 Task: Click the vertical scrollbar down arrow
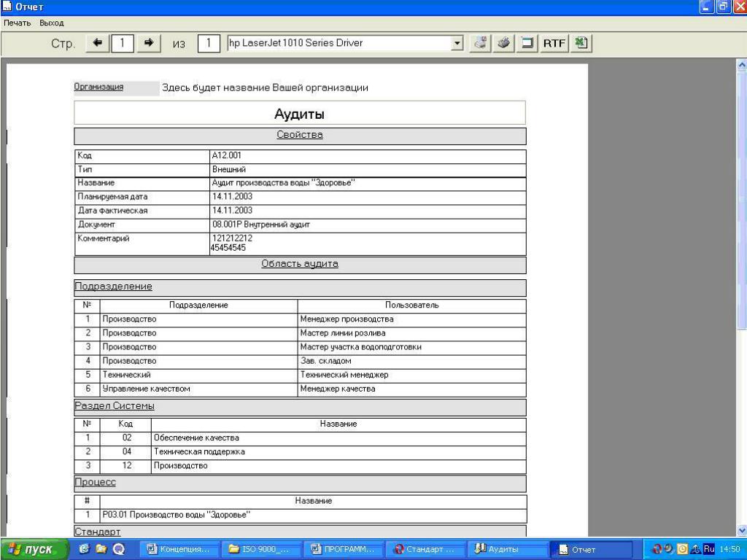(x=742, y=530)
